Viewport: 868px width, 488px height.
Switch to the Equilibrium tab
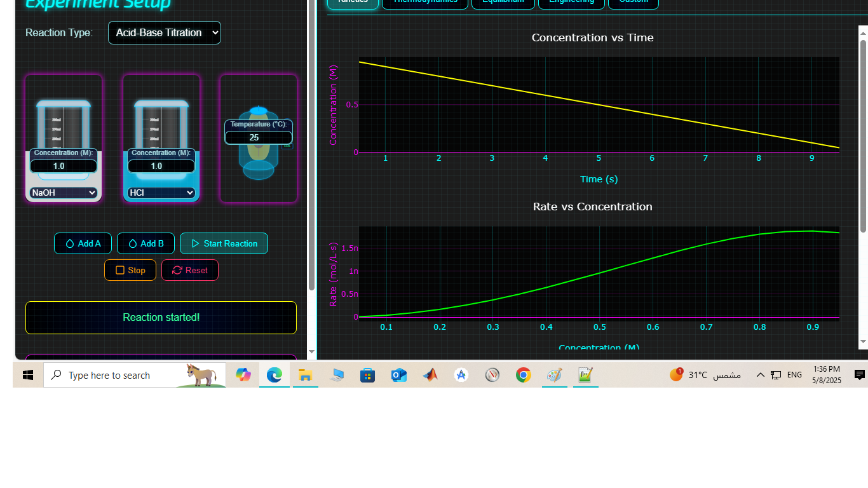point(503,2)
